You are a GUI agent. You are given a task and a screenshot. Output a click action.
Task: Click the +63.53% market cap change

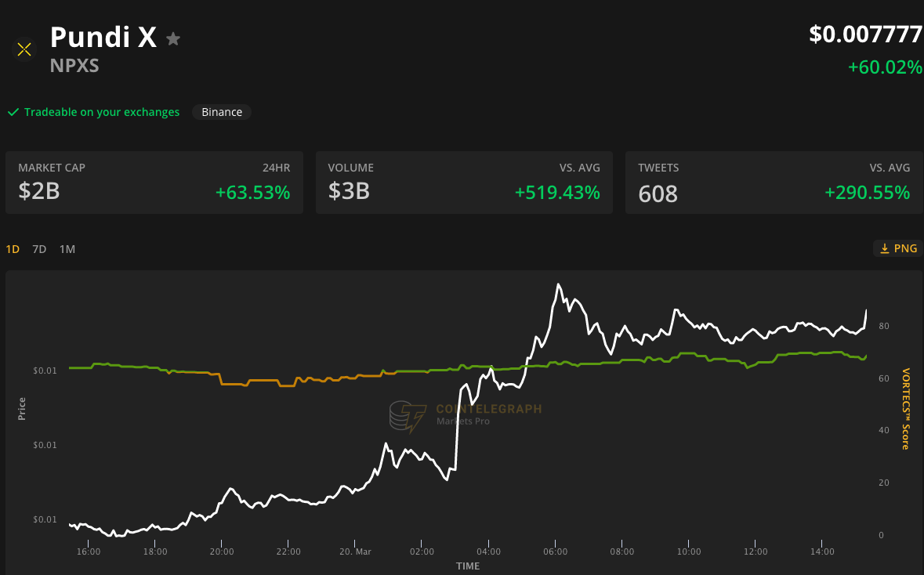point(253,193)
